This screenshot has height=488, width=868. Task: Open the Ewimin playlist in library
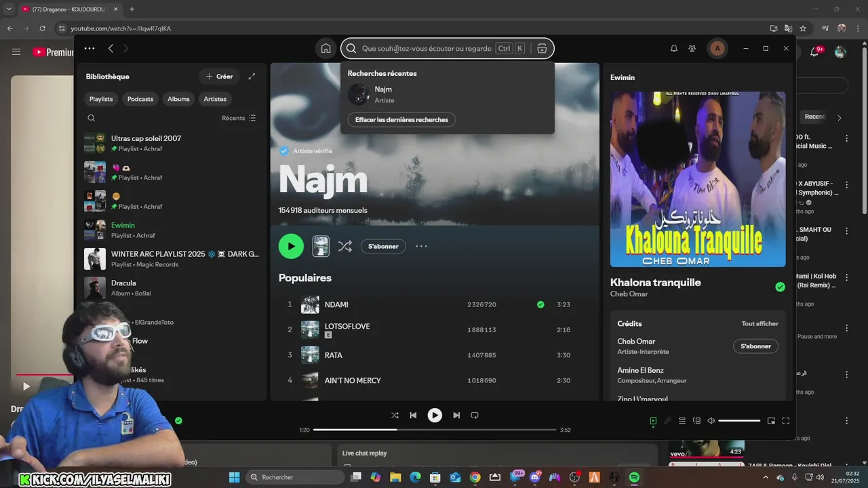pos(172,230)
